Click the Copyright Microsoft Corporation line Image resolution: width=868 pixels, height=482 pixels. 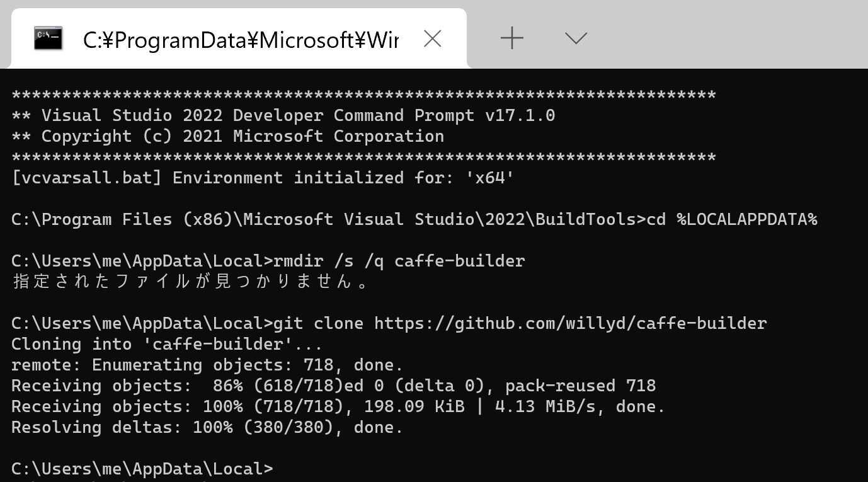(x=228, y=136)
